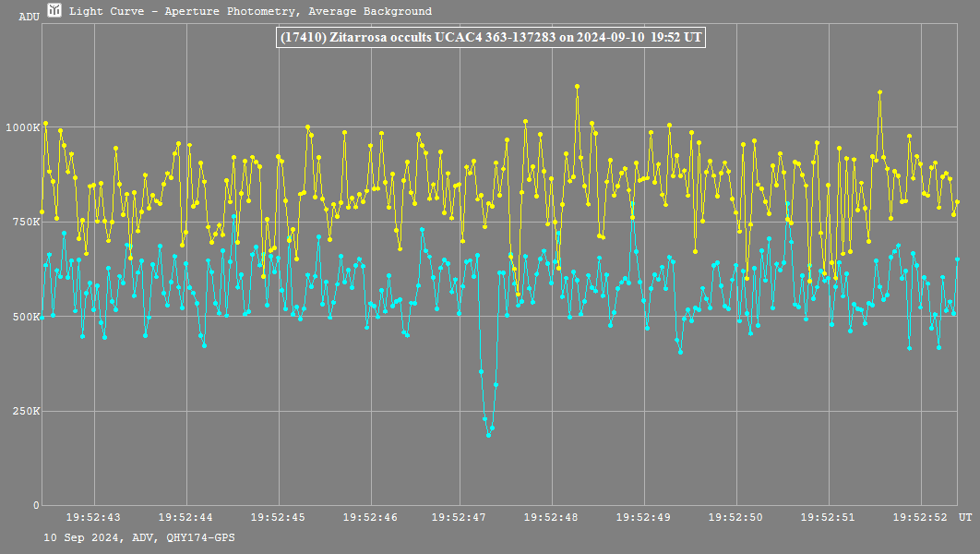The image size is (980, 554).
Task: Select the 19:52:52 time tick label
Action: click(x=920, y=518)
